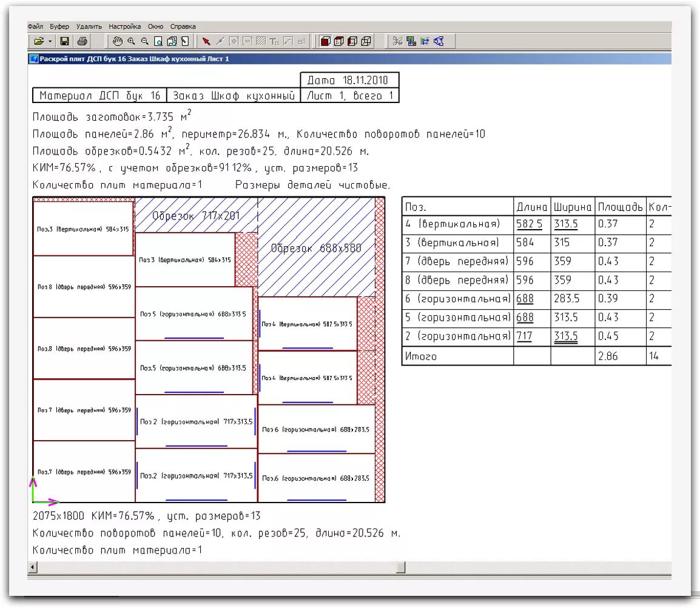Click the scissors cutting icon
The width and height of the screenshot is (700, 608).
click(397, 41)
